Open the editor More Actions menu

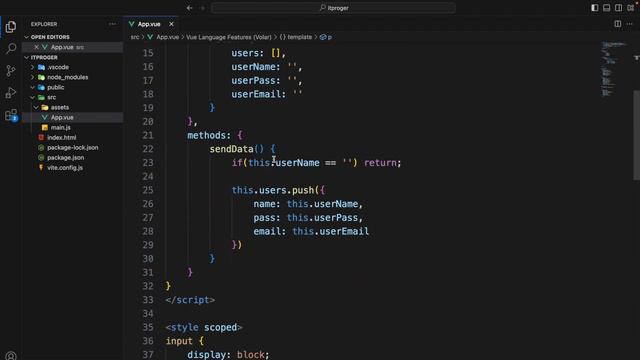tap(629, 24)
